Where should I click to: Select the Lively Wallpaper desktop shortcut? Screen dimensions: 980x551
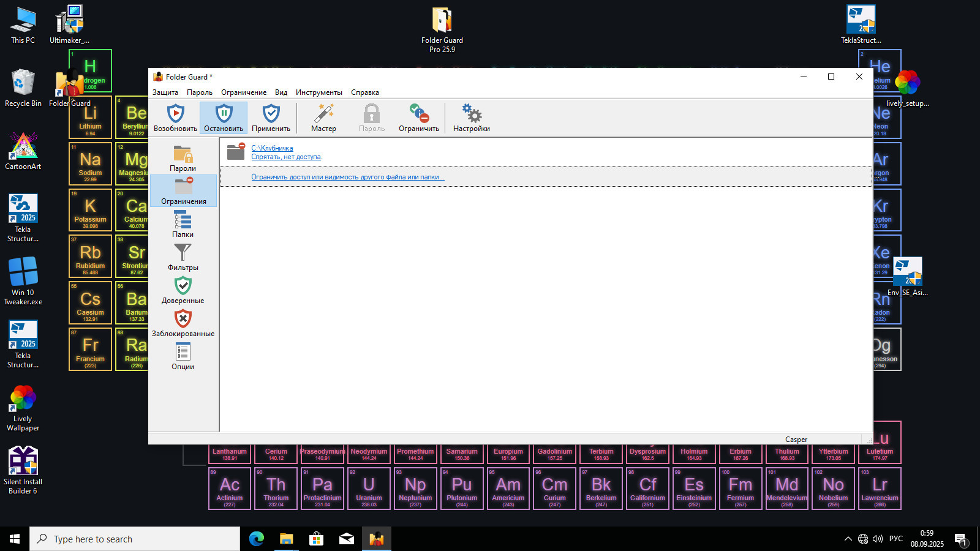click(23, 408)
